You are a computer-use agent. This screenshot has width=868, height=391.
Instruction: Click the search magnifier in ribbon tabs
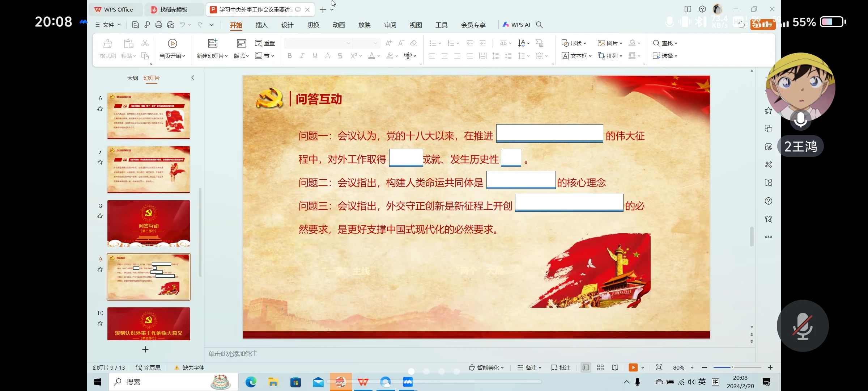tap(539, 25)
